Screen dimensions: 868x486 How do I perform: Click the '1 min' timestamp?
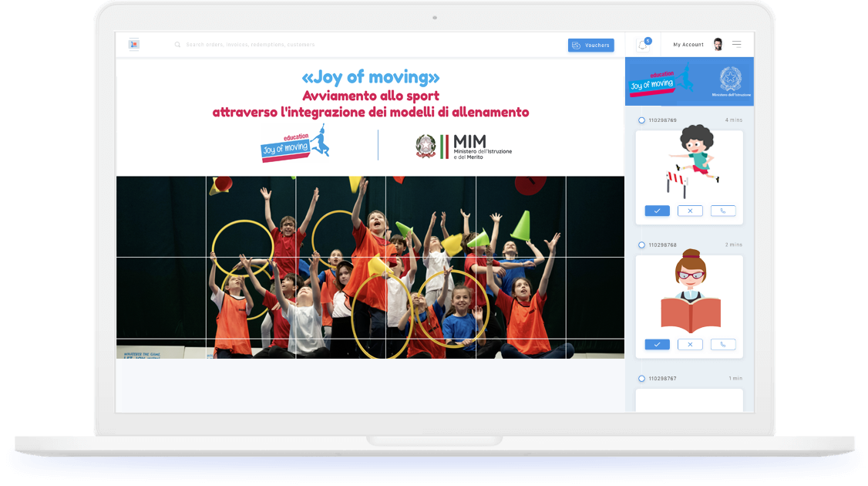[735, 379]
